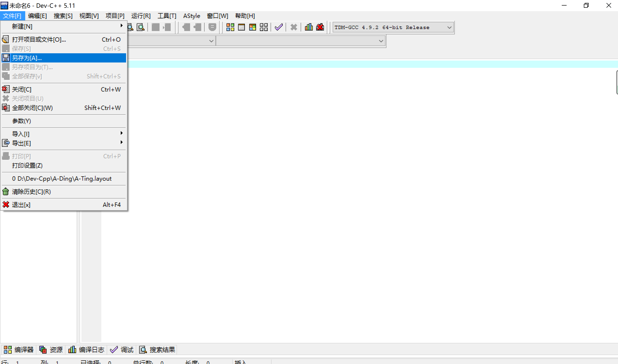618x364 pixels.
Task: Click the Compile & Run multicolor icon
Action: pyautogui.click(x=252, y=27)
